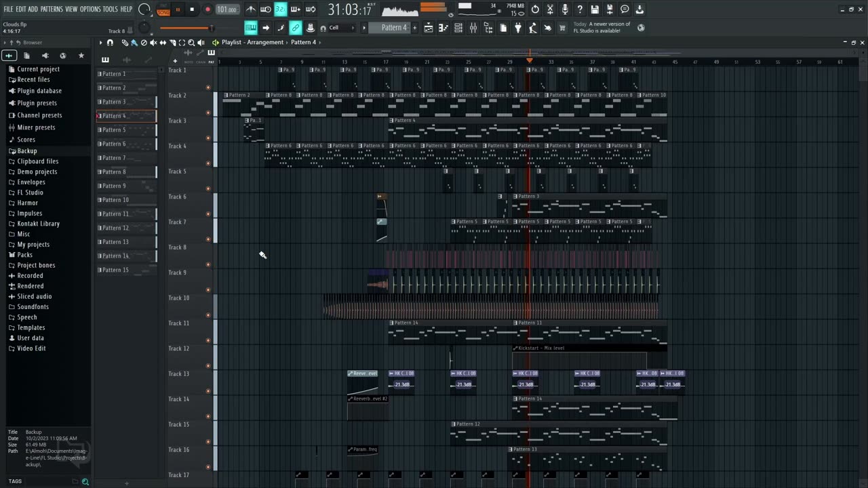Image resolution: width=868 pixels, height=488 pixels.
Task: Click the record button
Action: click(x=208, y=9)
